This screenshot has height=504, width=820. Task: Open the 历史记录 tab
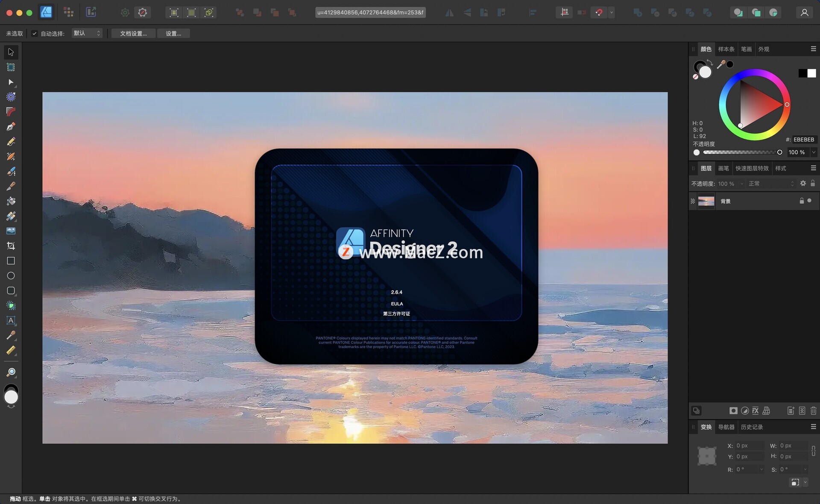pos(752,427)
